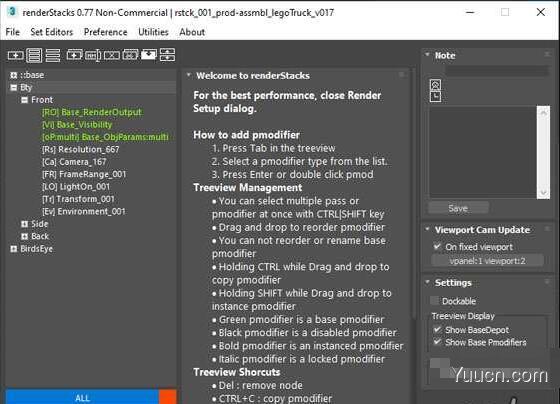Collapse the Bty tree node
The image size is (560, 404).
14,88
